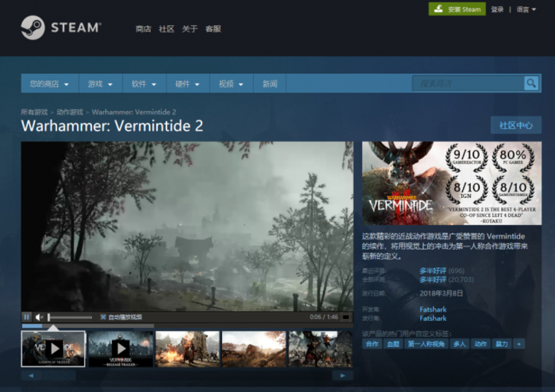Viewport: 555px width, 392px height.
Task: Click 第一人称视角 tag
Action: [426, 344]
